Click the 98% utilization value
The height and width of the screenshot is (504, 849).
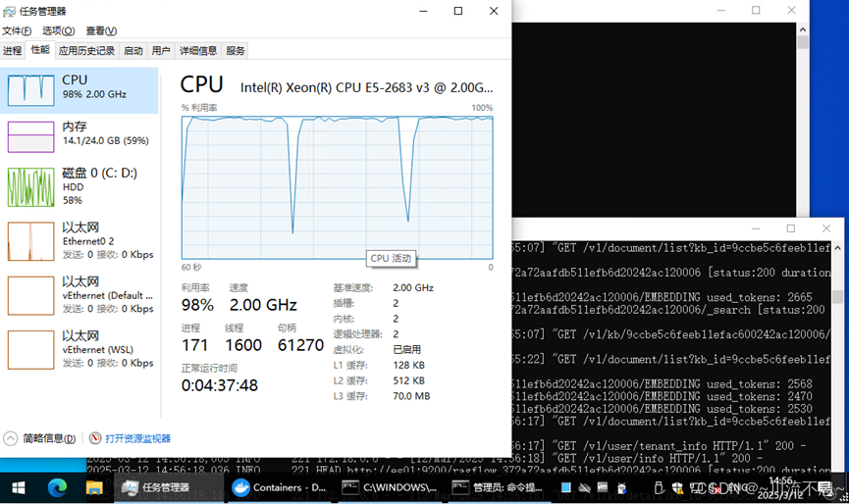[197, 305]
